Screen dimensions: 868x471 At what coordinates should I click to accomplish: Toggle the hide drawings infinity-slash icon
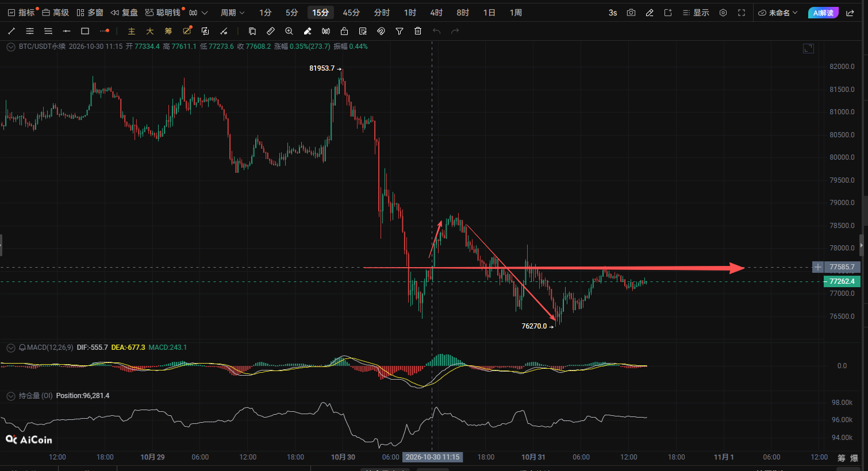326,31
